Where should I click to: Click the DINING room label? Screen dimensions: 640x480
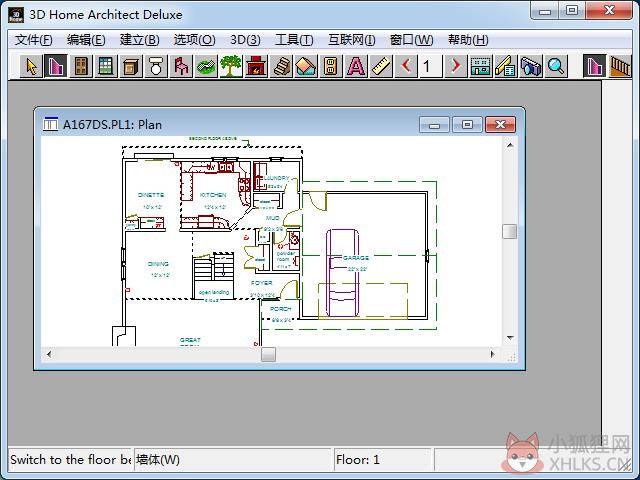(158, 264)
